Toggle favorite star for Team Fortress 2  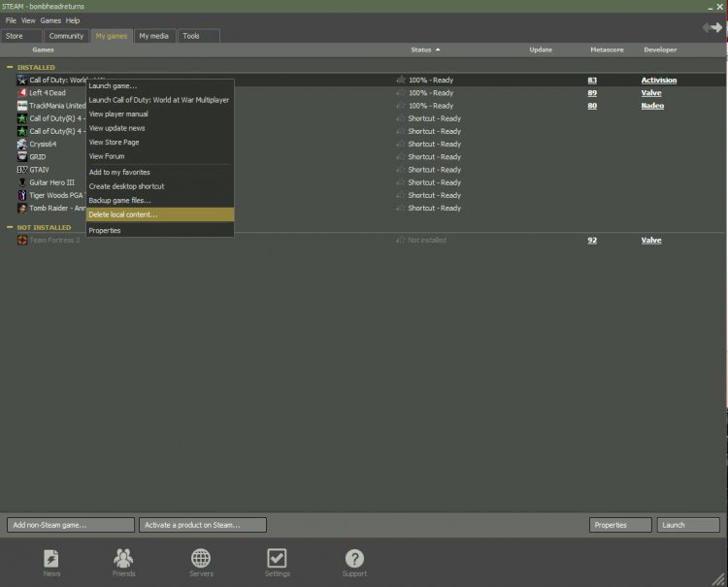click(x=401, y=241)
